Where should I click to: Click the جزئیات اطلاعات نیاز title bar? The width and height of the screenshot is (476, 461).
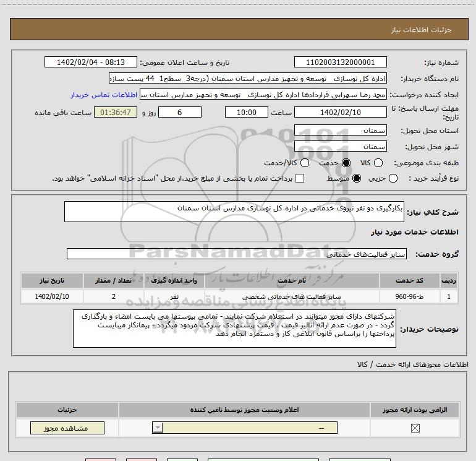pyautogui.click(x=239, y=29)
